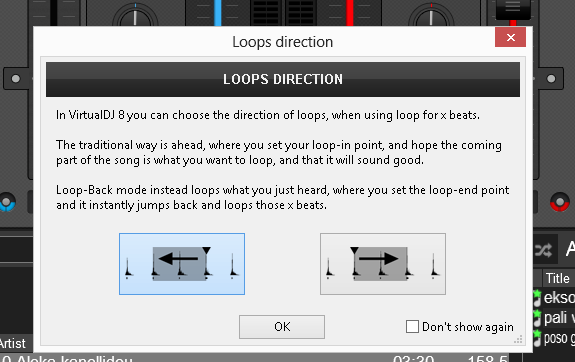
Task: Select the loop-ahead direction option
Action: [383, 264]
